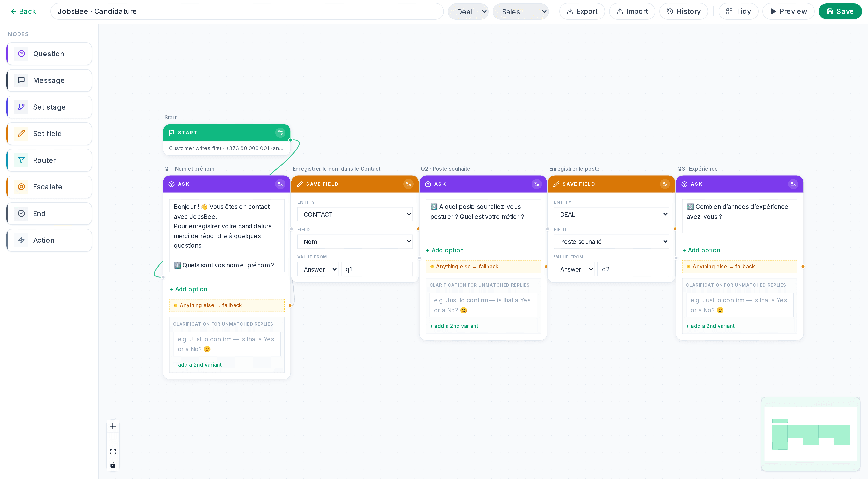Click START node trigger text Customer writes first
Screen dimensions: 868x479
[226, 148]
